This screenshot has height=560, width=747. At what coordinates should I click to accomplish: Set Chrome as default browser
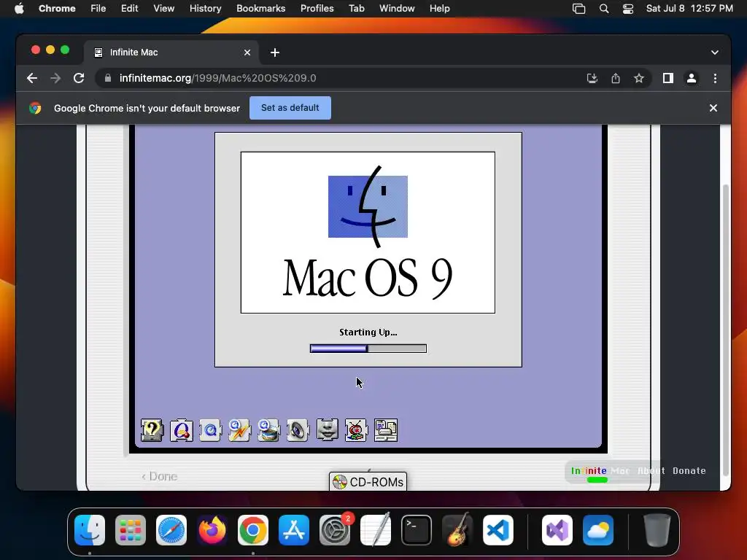[290, 108]
